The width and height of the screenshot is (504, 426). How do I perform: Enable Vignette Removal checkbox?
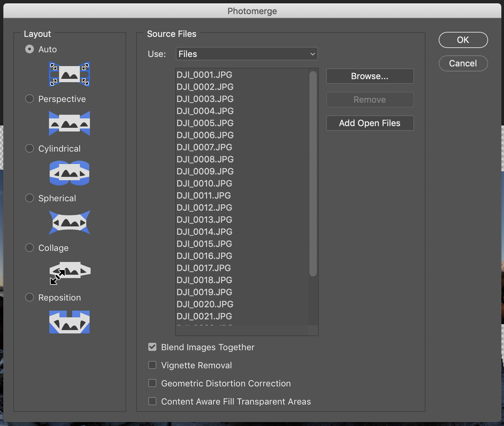coord(152,365)
